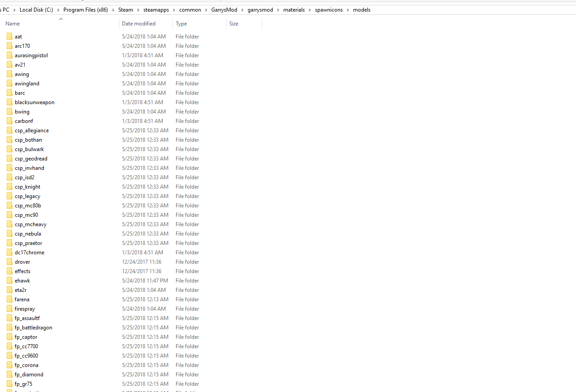Select the csp_mcheavy folder name
576x392 pixels.
(30, 224)
